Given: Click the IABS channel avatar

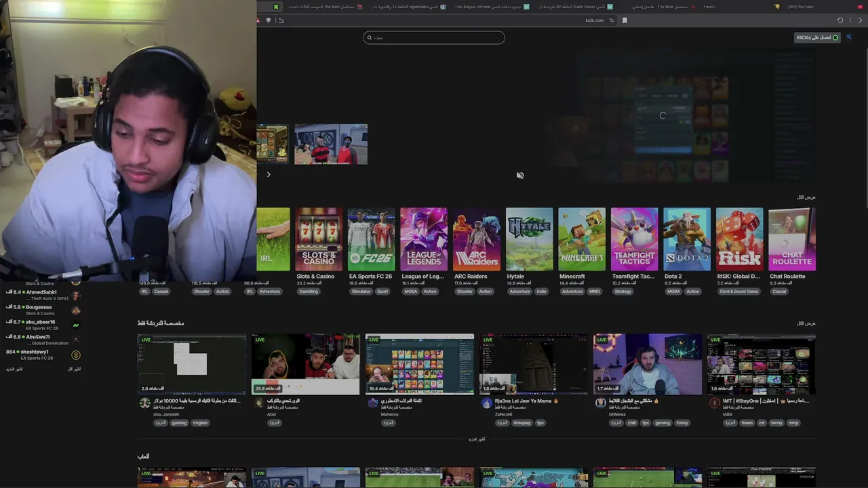Looking at the screenshot, I should pyautogui.click(x=714, y=403).
